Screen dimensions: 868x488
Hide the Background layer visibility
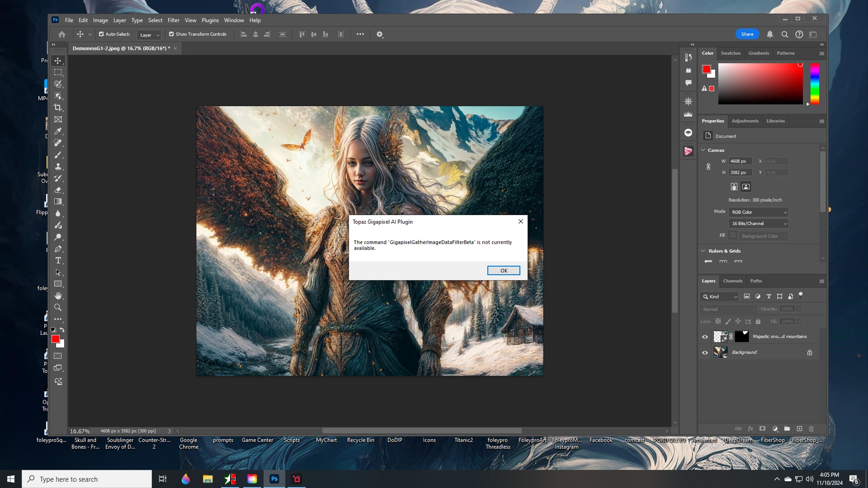(x=705, y=352)
